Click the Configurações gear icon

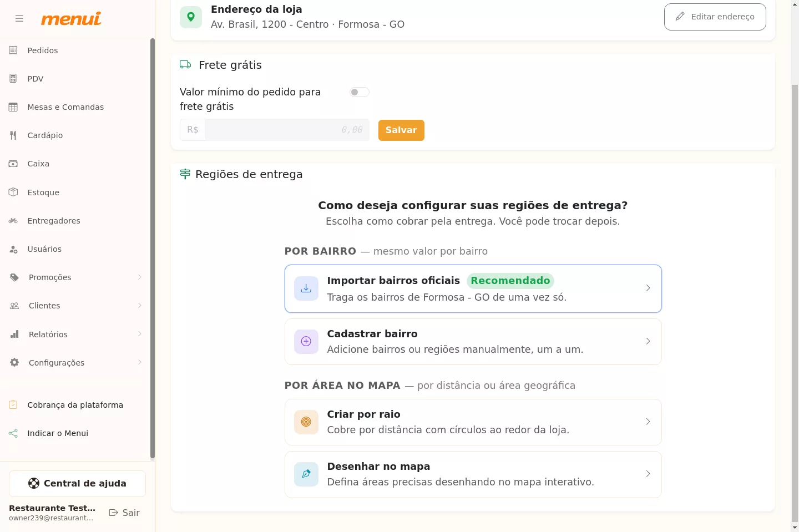coord(14,362)
